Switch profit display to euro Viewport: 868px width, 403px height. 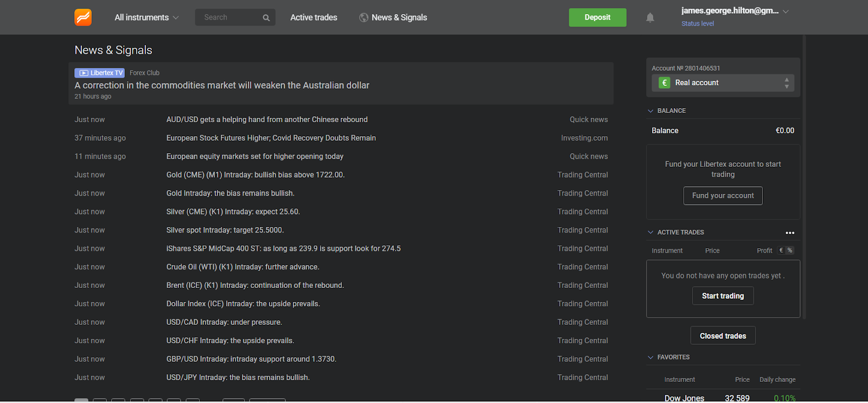[x=781, y=250]
